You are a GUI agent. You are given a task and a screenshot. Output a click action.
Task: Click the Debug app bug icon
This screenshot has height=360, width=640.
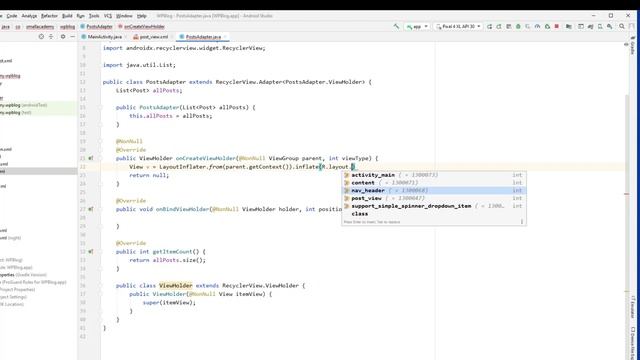coord(518,27)
